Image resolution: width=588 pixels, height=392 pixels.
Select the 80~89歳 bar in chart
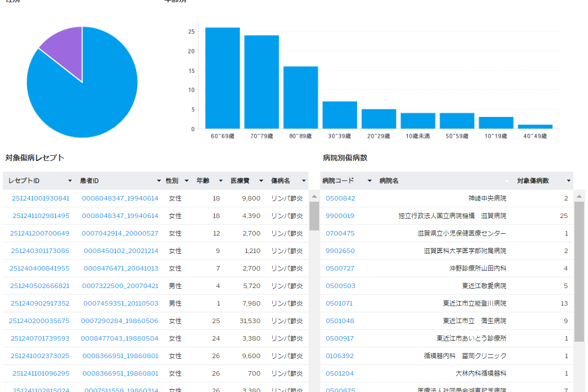pyautogui.click(x=300, y=97)
